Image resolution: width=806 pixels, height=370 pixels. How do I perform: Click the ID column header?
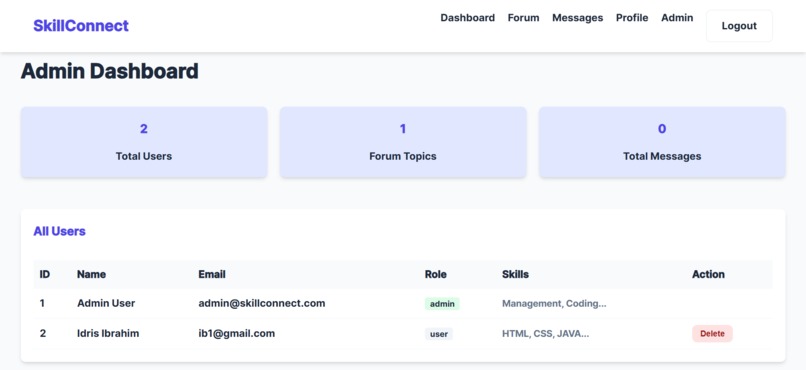click(45, 274)
